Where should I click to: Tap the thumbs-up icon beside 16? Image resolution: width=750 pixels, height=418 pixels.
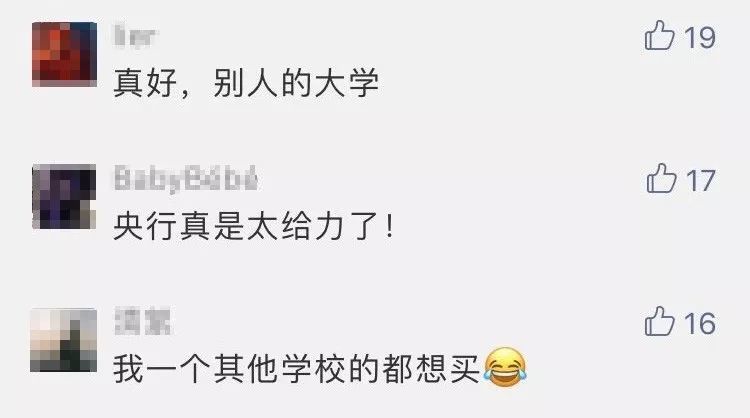click(x=660, y=321)
